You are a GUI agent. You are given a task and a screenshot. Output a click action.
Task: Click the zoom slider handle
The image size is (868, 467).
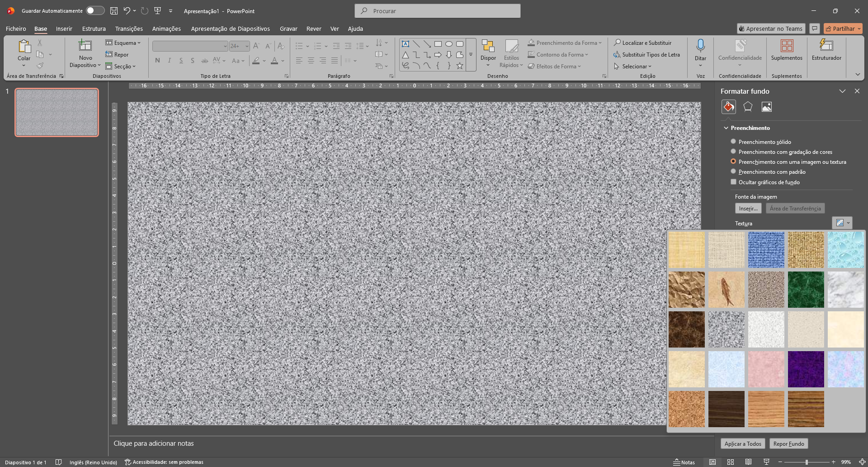(807, 462)
